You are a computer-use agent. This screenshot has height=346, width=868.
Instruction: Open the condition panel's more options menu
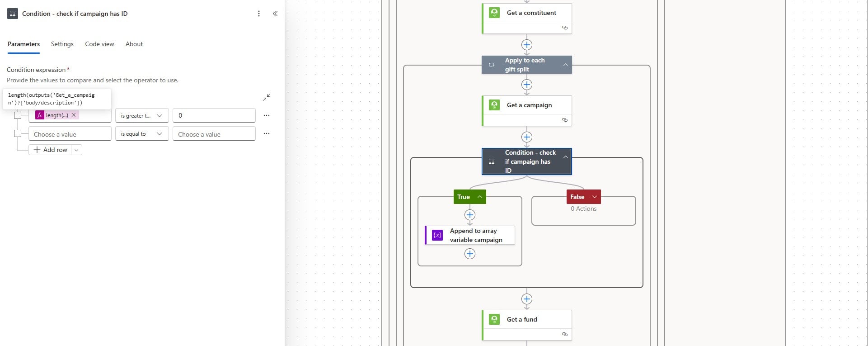(x=259, y=14)
